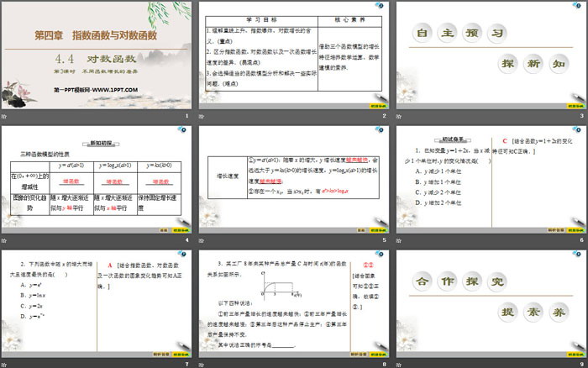The width and height of the screenshot is (588, 368).
Task: Click the 解析答案 button on slide 8
Action: (359, 355)
